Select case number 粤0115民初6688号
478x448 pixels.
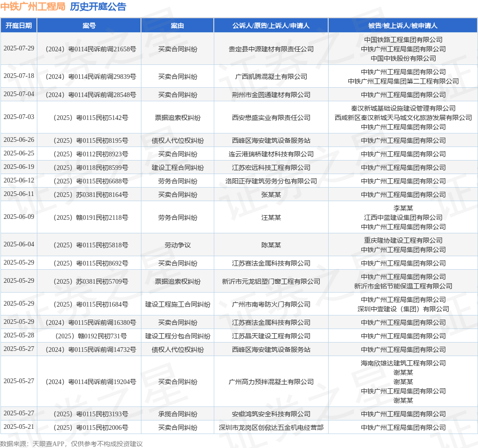click(91, 181)
